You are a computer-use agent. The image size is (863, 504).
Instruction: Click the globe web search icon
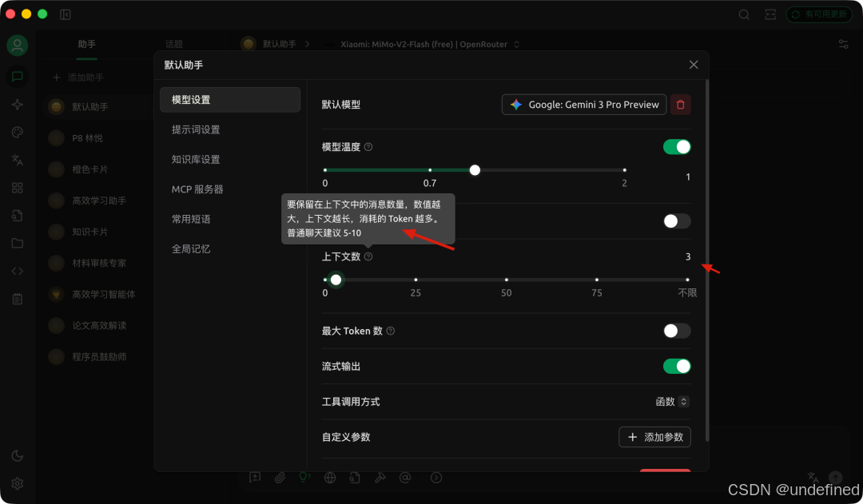[x=330, y=478]
